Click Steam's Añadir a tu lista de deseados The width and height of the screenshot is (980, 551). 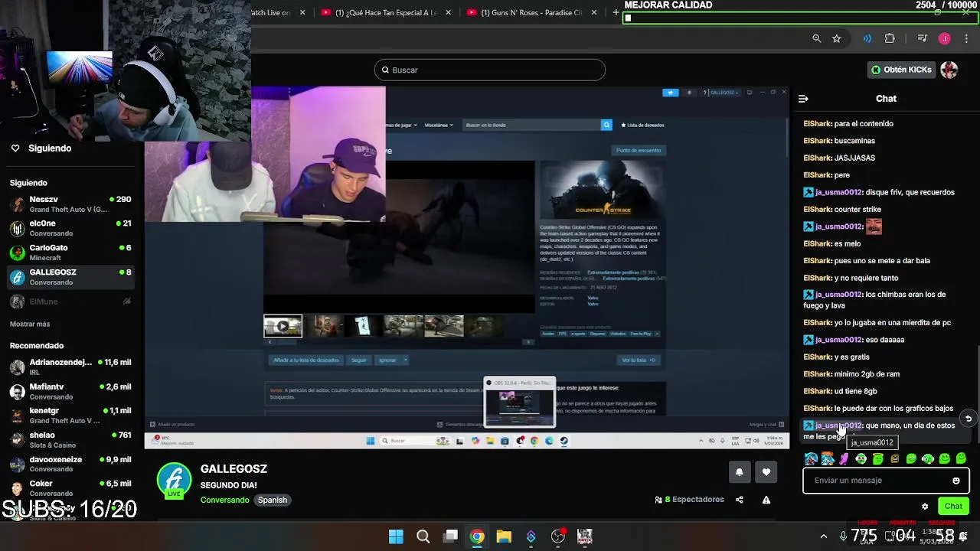point(306,360)
